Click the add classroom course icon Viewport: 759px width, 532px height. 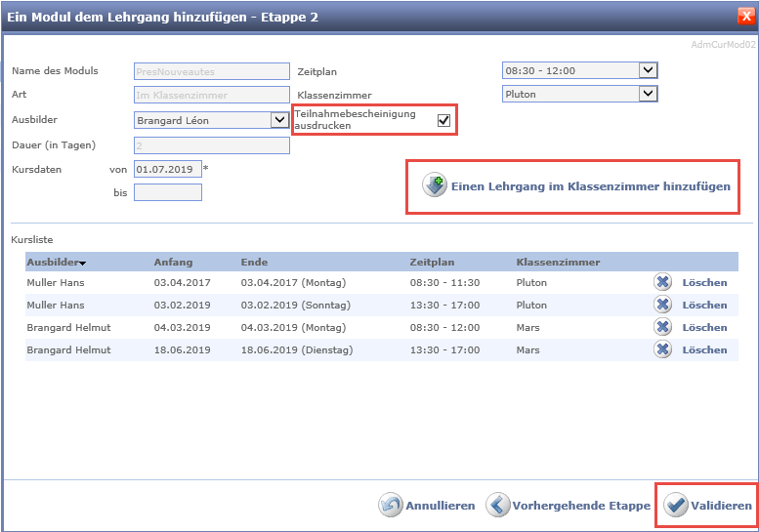(435, 185)
